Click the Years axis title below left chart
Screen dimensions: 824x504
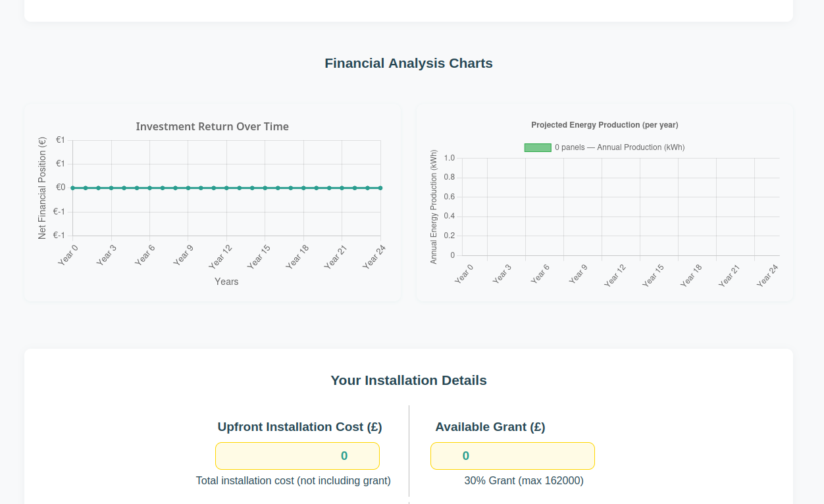click(226, 281)
